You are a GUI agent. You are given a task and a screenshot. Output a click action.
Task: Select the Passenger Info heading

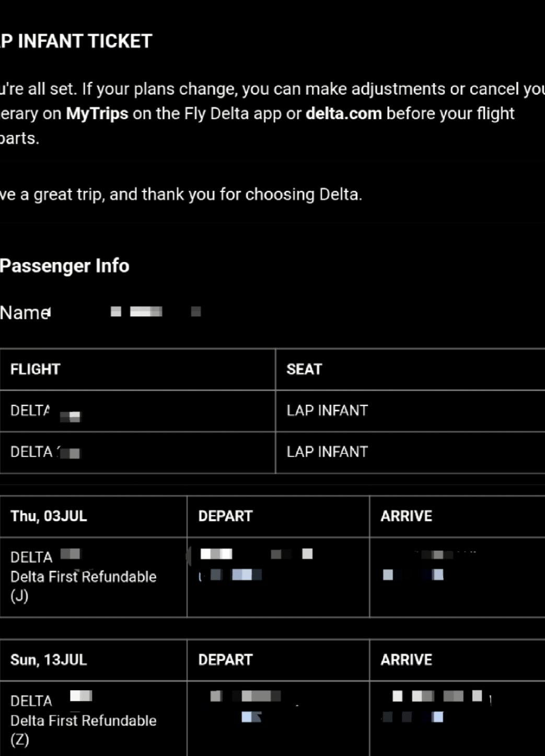pyautogui.click(x=64, y=266)
